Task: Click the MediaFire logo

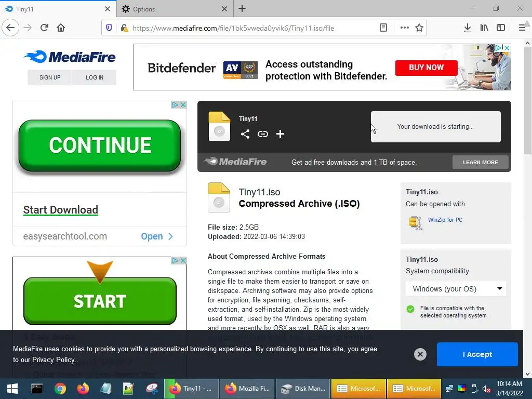Action: pyautogui.click(x=70, y=57)
